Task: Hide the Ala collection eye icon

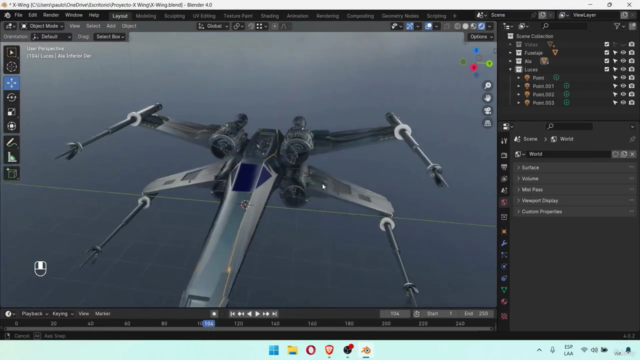Action: (x=623, y=61)
